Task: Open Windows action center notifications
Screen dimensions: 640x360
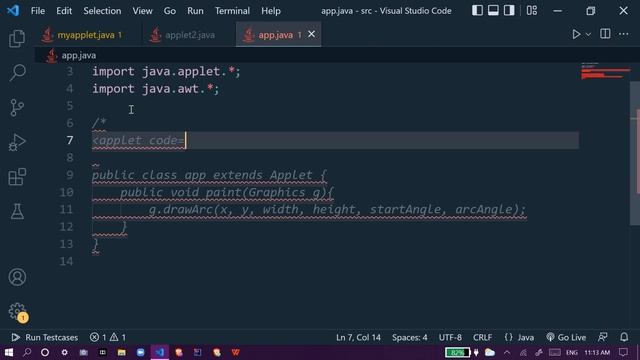Action: coord(623,352)
